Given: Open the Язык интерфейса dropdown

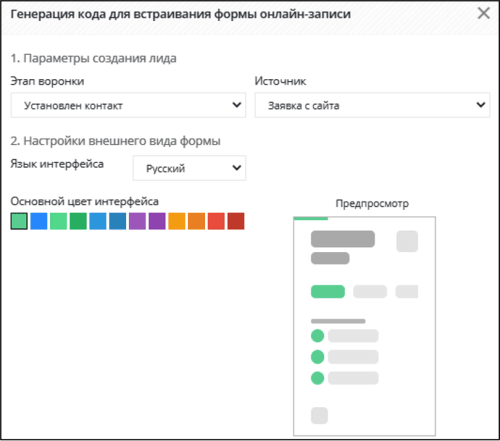Looking at the screenshot, I should point(189,168).
